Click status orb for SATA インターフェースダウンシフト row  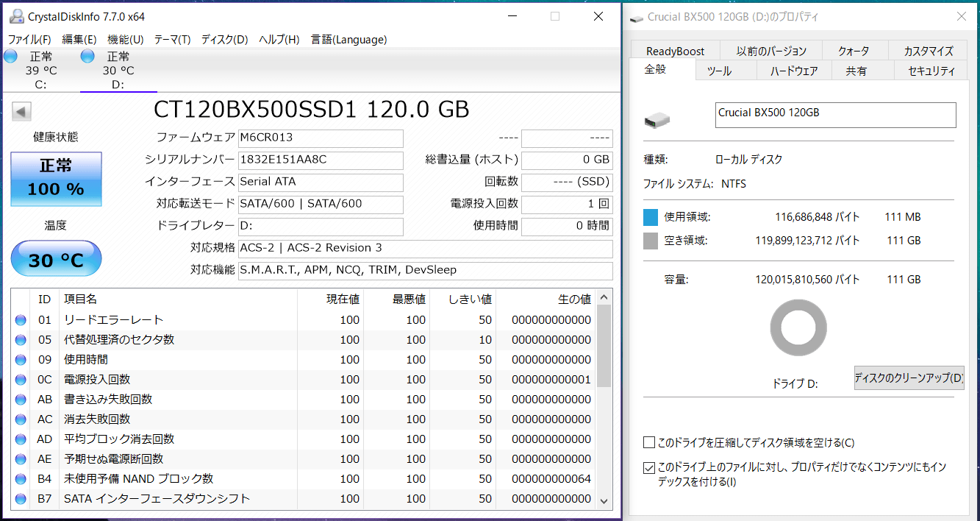tap(21, 499)
